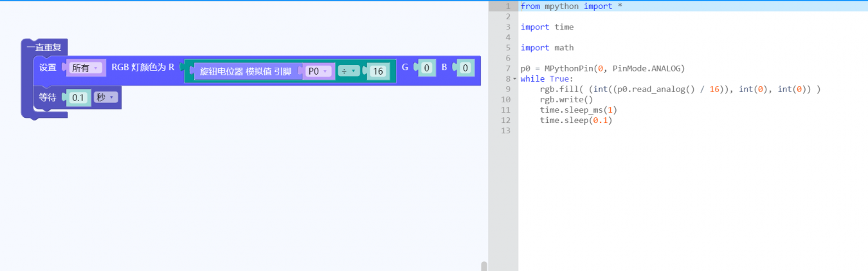Collapse the while True code fold arrow

[x=514, y=79]
